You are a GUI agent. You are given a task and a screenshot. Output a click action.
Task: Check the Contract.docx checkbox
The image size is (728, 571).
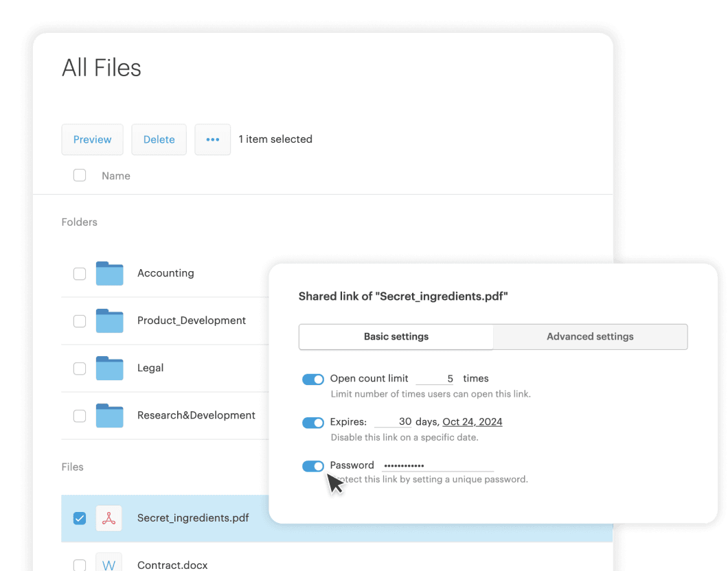pos(80,565)
